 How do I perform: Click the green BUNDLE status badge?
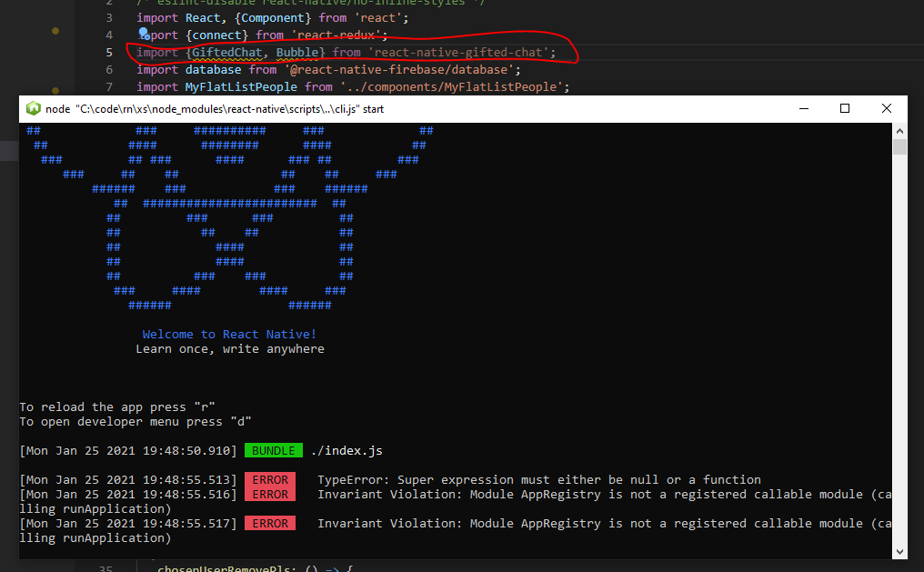tap(273, 450)
